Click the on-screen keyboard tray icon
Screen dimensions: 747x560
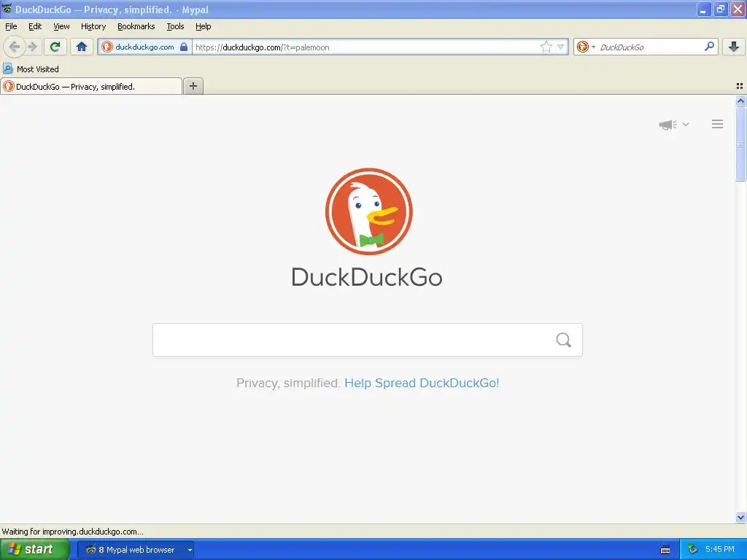(665, 550)
